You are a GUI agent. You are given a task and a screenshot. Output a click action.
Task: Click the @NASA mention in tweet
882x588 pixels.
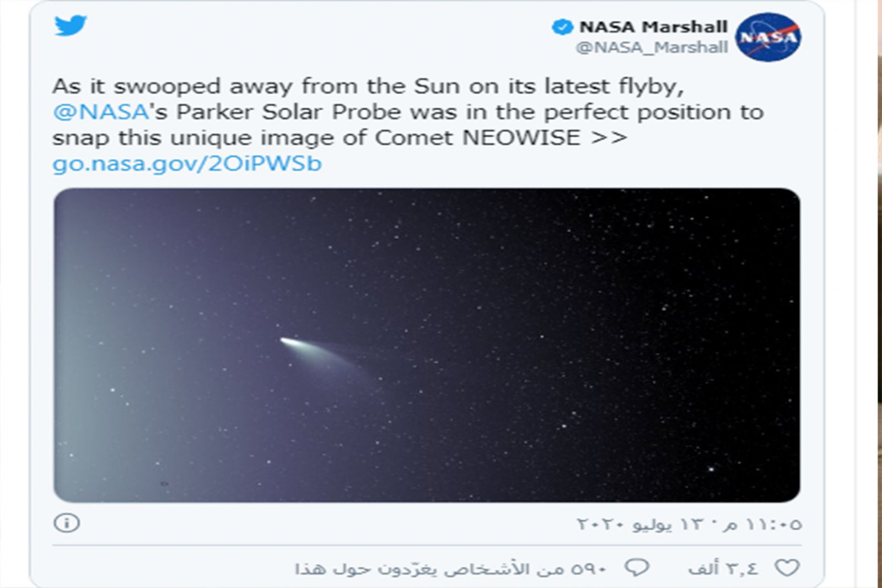100,112
